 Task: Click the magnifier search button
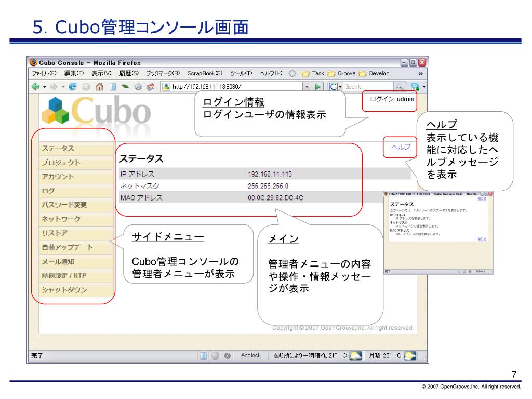[x=399, y=87]
